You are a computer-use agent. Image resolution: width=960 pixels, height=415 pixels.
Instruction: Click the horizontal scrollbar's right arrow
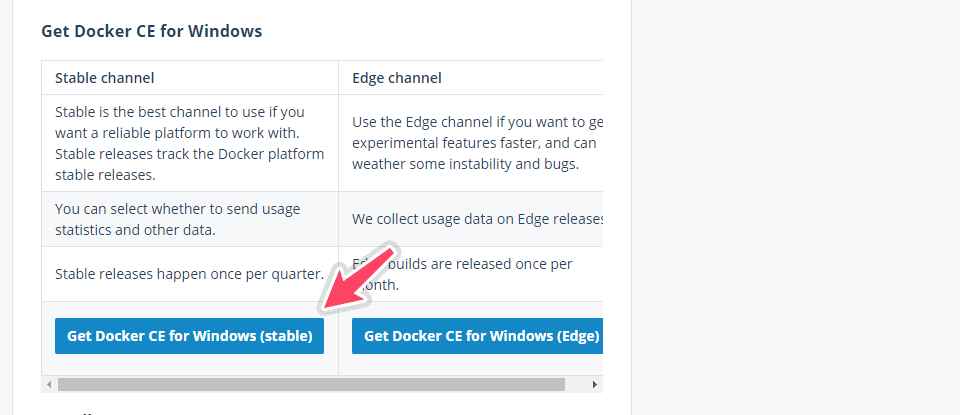coord(594,384)
